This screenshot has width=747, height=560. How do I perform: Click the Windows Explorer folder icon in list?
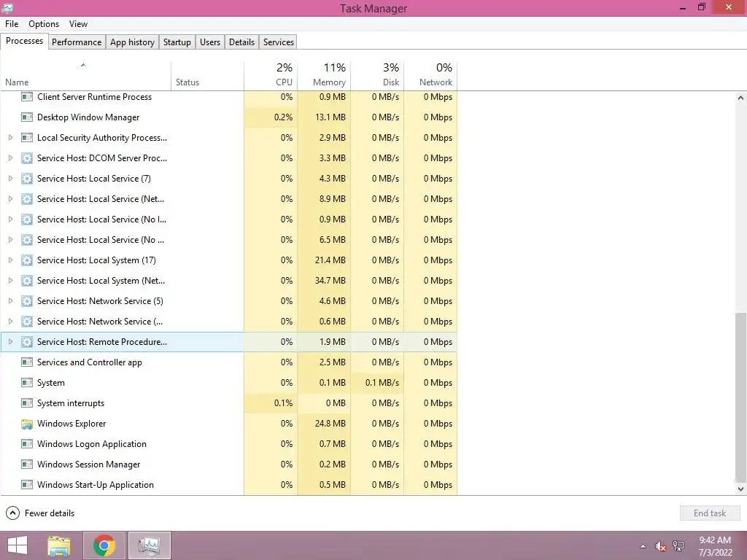(27, 424)
